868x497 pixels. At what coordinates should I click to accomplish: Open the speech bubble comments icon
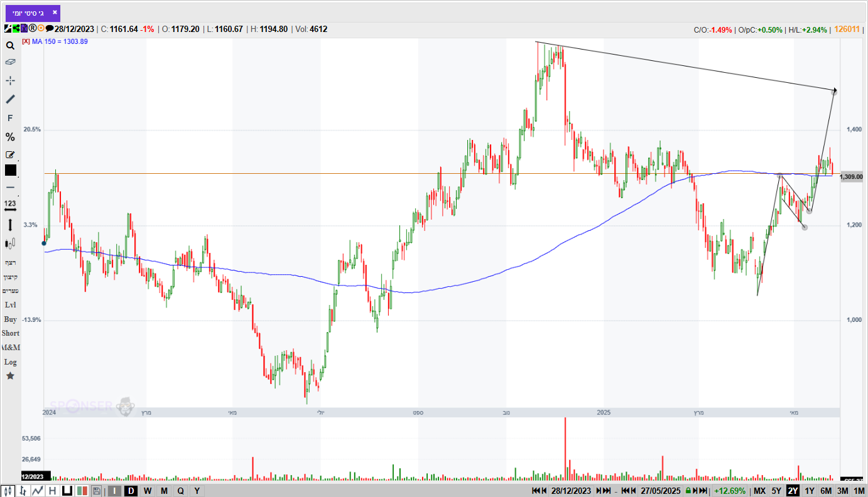(49, 29)
